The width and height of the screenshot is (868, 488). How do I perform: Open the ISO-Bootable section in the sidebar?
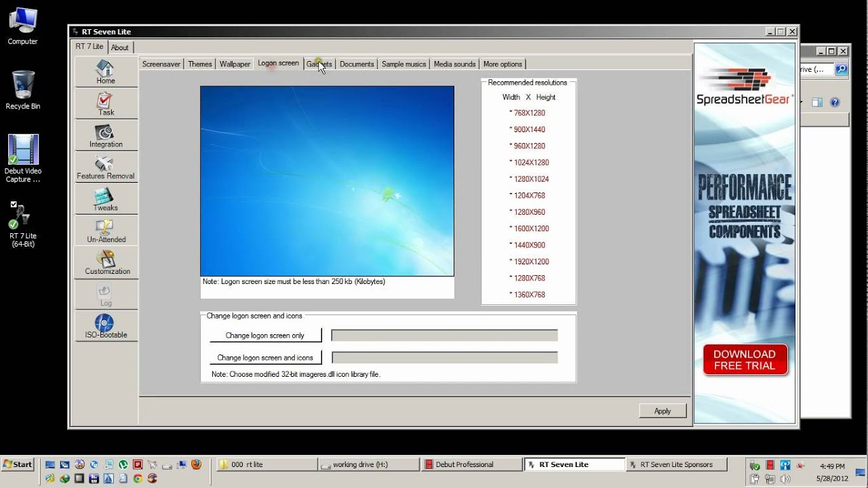(x=106, y=326)
